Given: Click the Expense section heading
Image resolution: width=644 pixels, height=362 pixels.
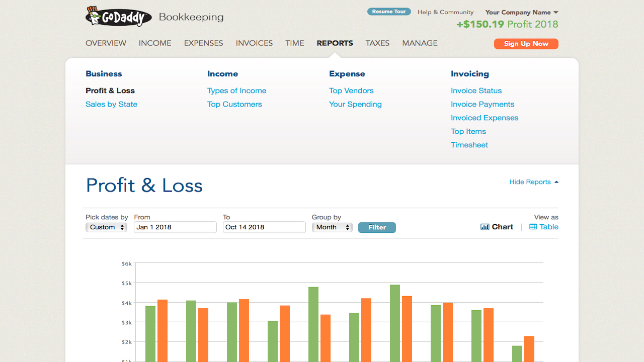Looking at the screenshot, I should pyautogui.click(x=347, y=73).
